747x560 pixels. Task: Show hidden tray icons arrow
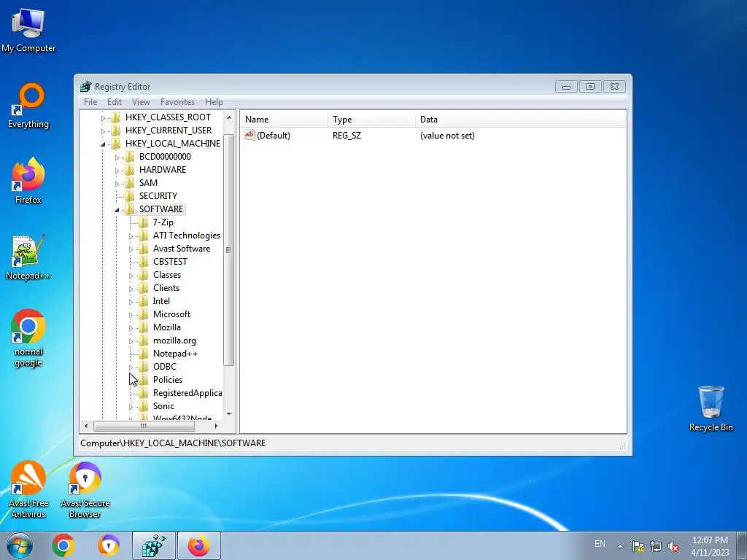point(620,546)
